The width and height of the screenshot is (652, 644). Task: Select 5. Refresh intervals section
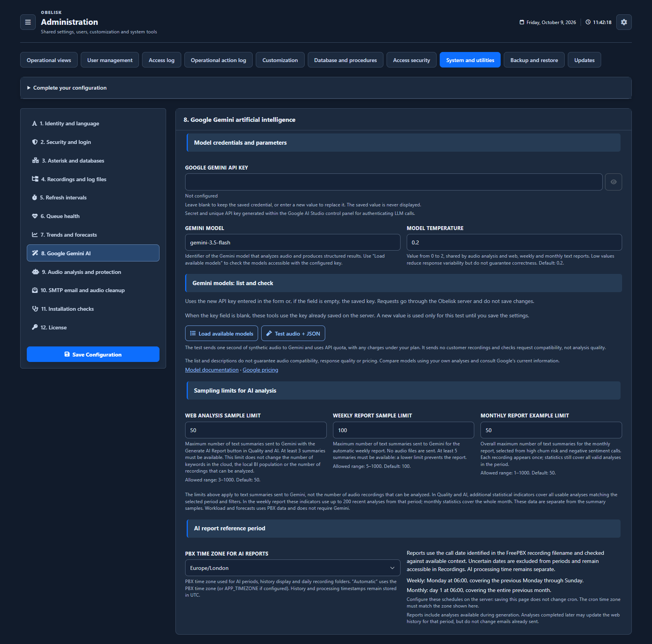point(93,197)
